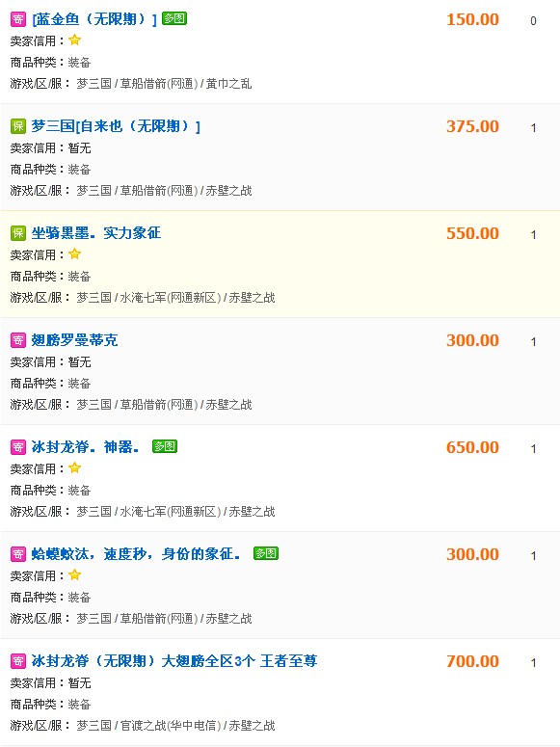560x747 pixels.
Task: Click the 650.00 price of 冰封龙脊。神器。
Action: 472,447
